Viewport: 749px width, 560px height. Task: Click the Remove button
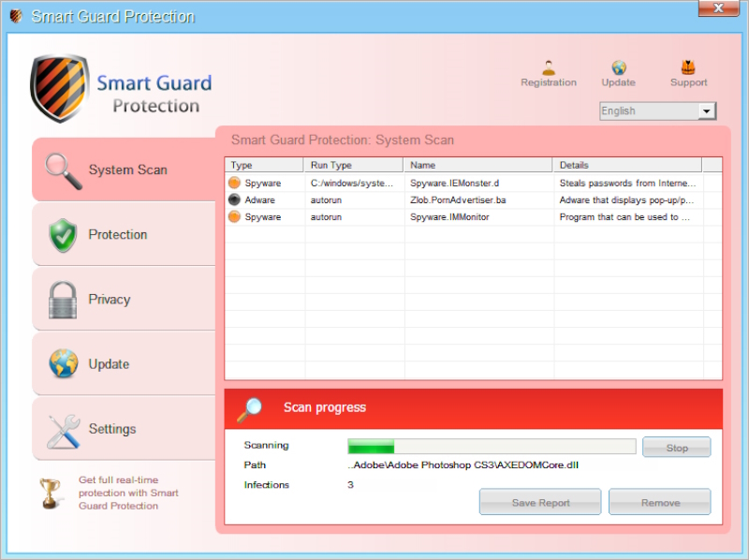click(x=660, y=503)
